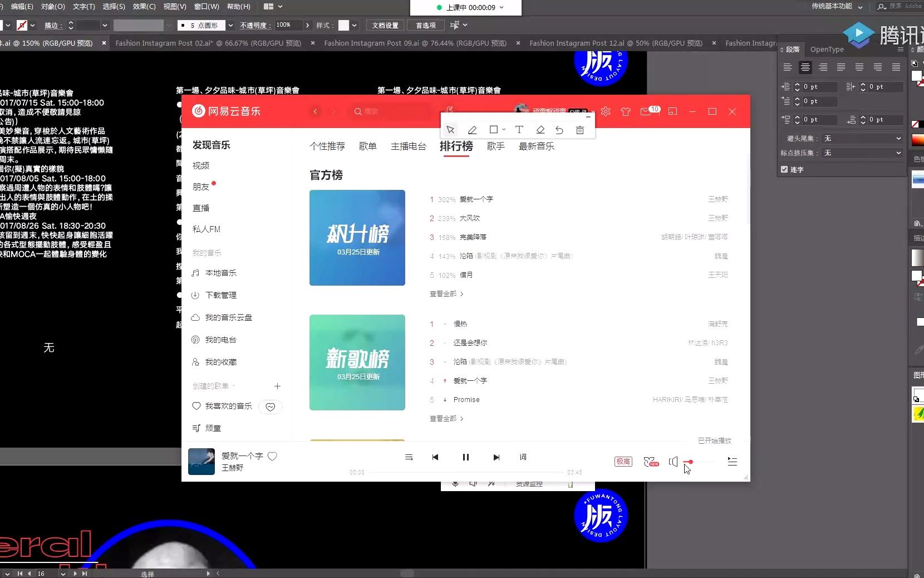This screenshot has width=924, height=578.
Task: Set paragraph align left in 段落 panel
Action: point(787,67)
